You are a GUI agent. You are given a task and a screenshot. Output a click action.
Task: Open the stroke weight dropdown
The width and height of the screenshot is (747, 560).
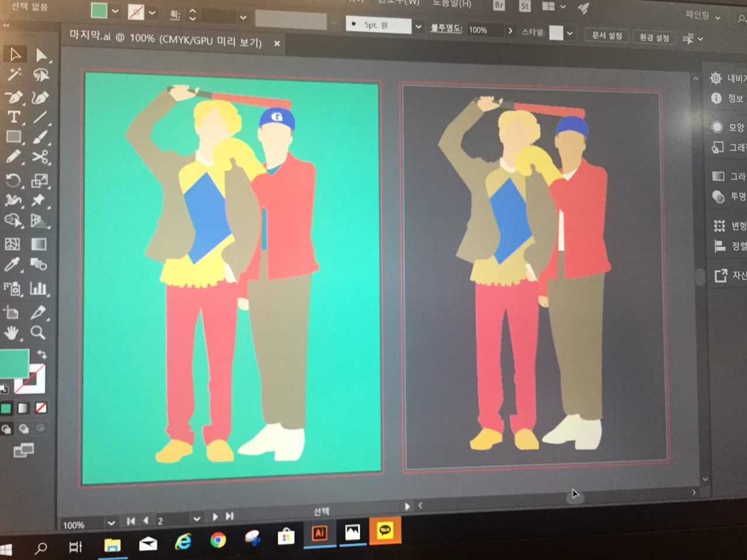243,17
